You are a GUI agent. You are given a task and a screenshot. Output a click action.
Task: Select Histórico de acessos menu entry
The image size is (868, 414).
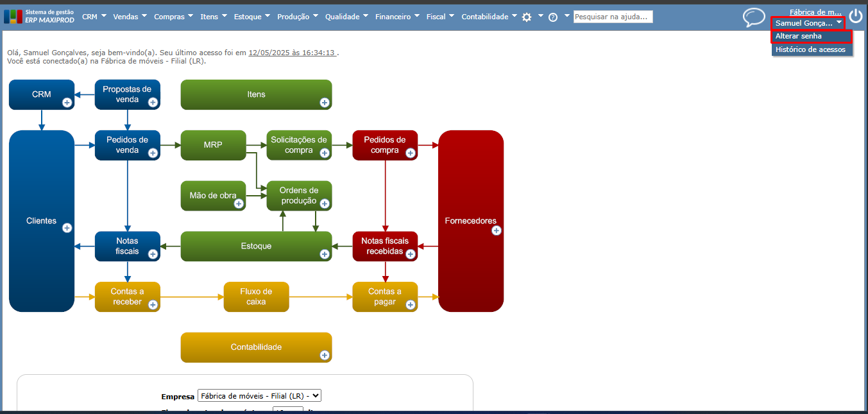click(x=812, y=49)
